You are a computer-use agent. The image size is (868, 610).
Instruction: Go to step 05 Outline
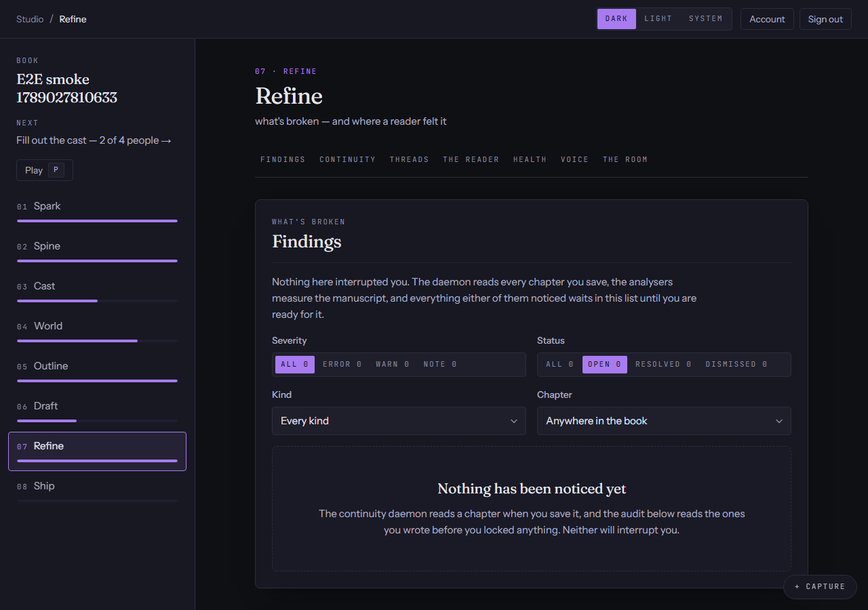tap(97, 371)
